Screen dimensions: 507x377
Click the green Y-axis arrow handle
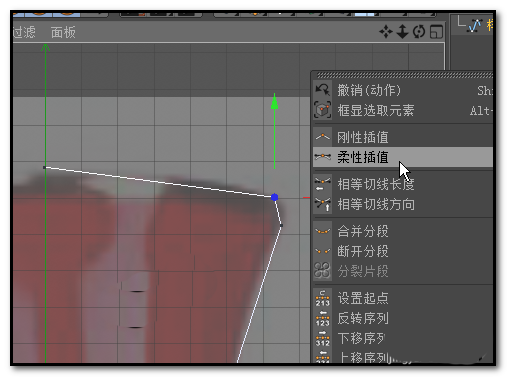click(x=274, y=101)
